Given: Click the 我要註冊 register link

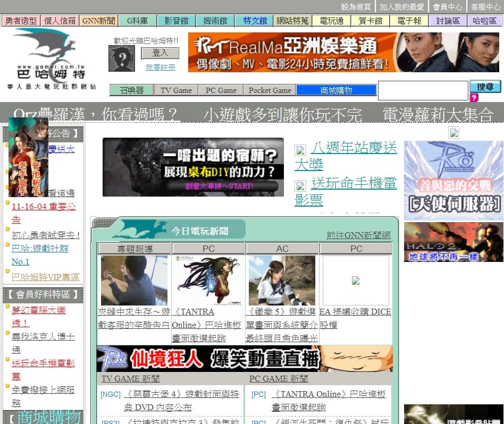Looking at the screenshot, I should pos(160,67).
